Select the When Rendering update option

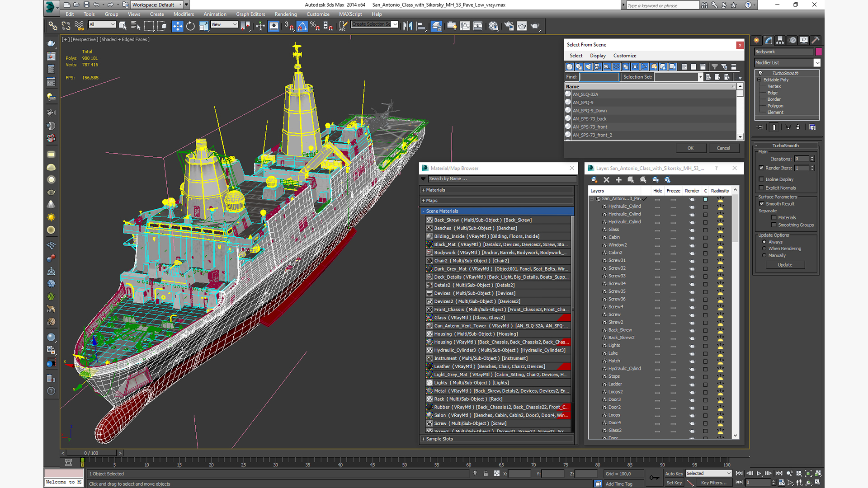tap(764, 249)
